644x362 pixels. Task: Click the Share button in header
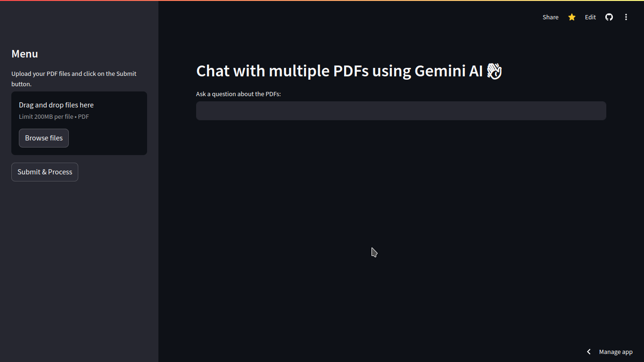[550, 17]
